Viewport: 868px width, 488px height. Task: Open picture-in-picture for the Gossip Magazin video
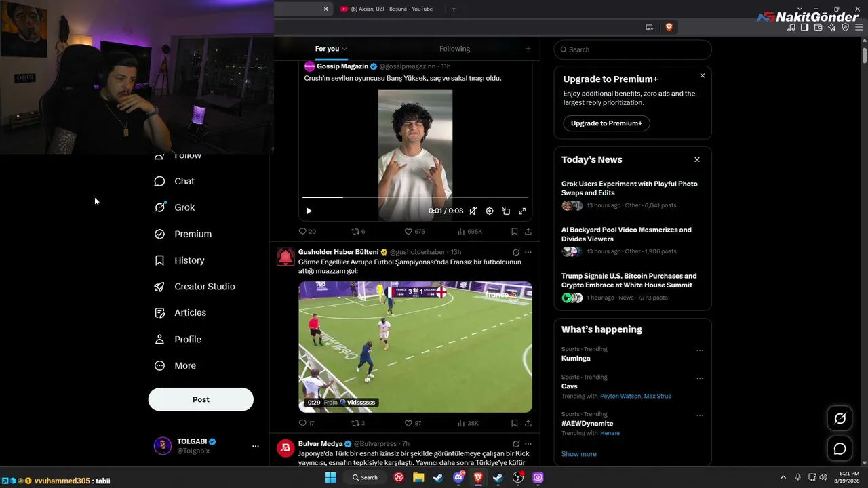pos(506,211)
